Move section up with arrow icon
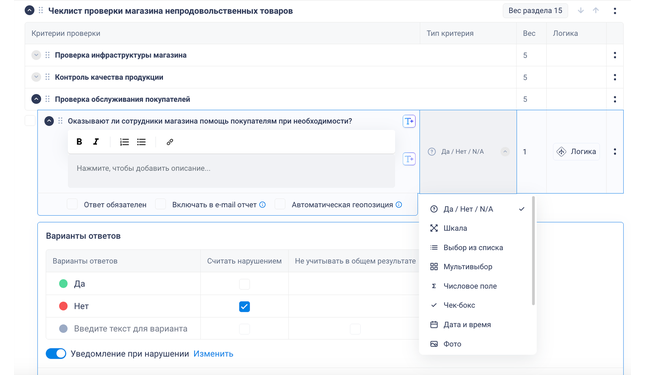Image resolution: width=646 pixels, height=375 pixels. (x=596, y=11)
